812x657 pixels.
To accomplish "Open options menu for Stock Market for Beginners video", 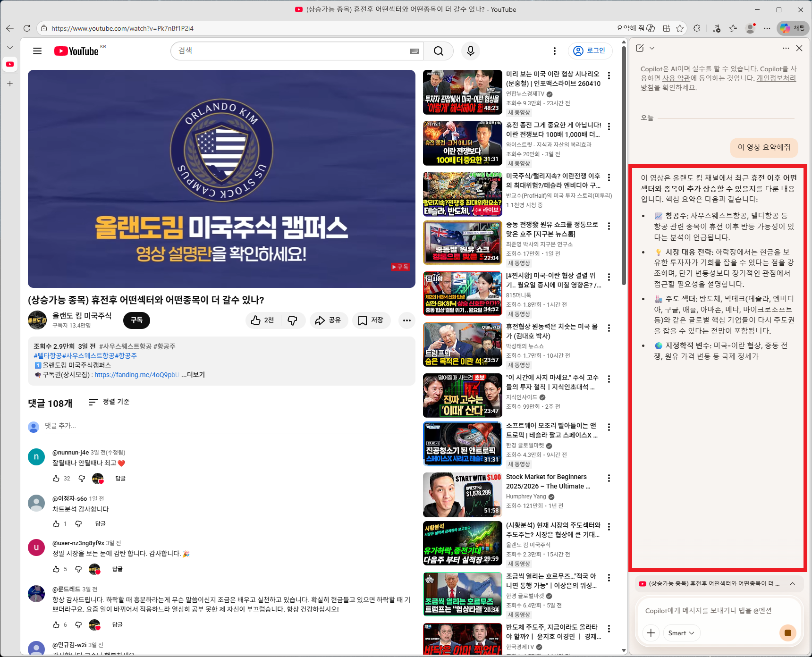I will click(609, 479).
